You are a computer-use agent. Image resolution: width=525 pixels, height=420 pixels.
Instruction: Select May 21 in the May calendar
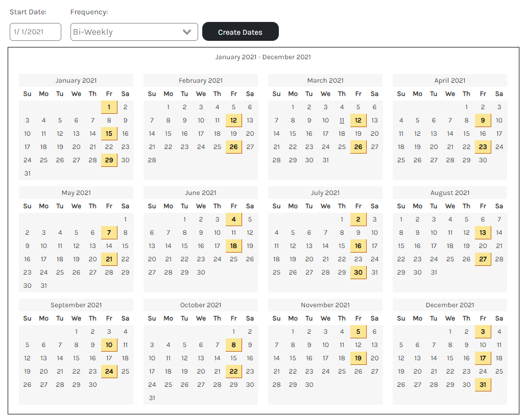(x=109, y=259)
